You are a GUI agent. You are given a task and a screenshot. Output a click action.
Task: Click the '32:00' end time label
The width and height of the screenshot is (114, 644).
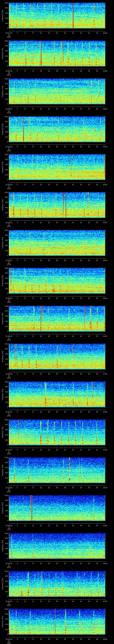click(105, 33)
